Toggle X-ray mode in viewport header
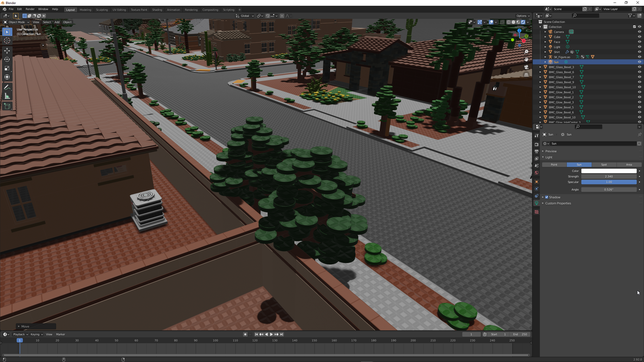644x362 pixels. pos(502,22)
